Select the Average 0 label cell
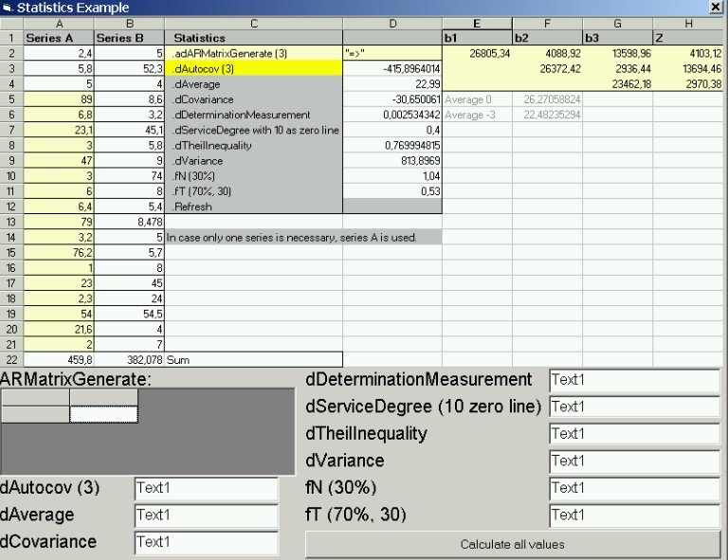The image size is (728, 560). pos(478,99)
